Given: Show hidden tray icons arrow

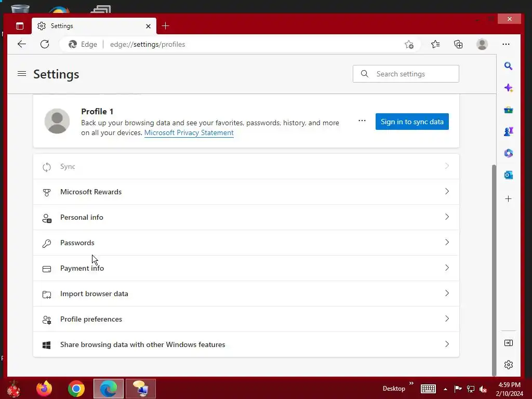Looking at the screenshot, I should (445, 389).
